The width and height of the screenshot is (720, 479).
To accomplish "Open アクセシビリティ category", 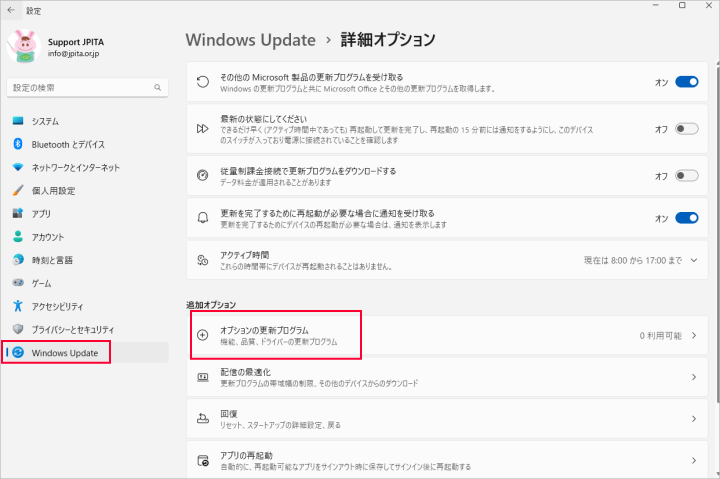I will (87, 306).
